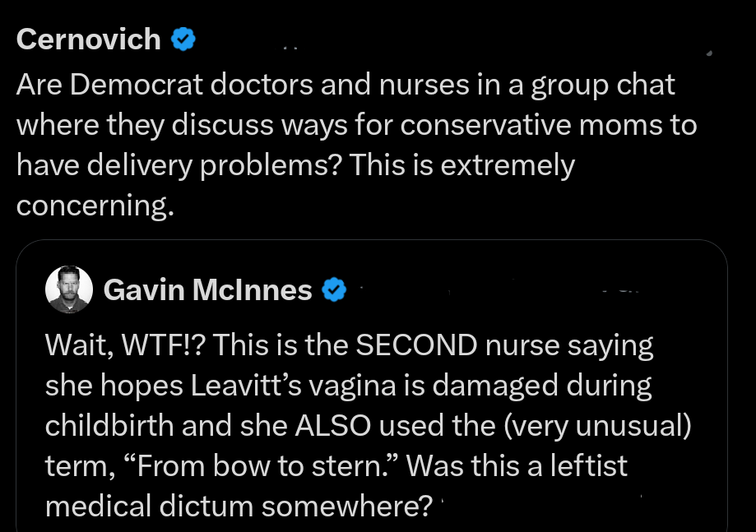Click the verified badge beside Cernovich

pos(182,39)
